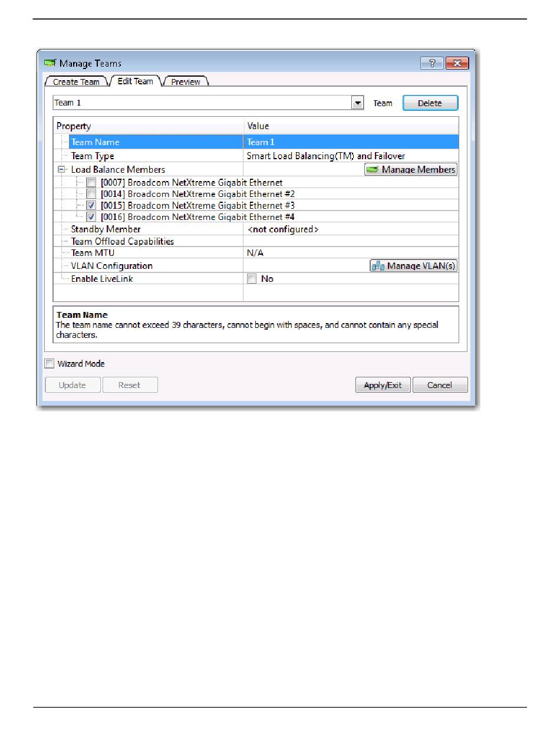The height and width of the screenshot is (743, 560).
Task: Click Smart Load Balancing(TM) and Failover value
Action: tap(326, 156)
